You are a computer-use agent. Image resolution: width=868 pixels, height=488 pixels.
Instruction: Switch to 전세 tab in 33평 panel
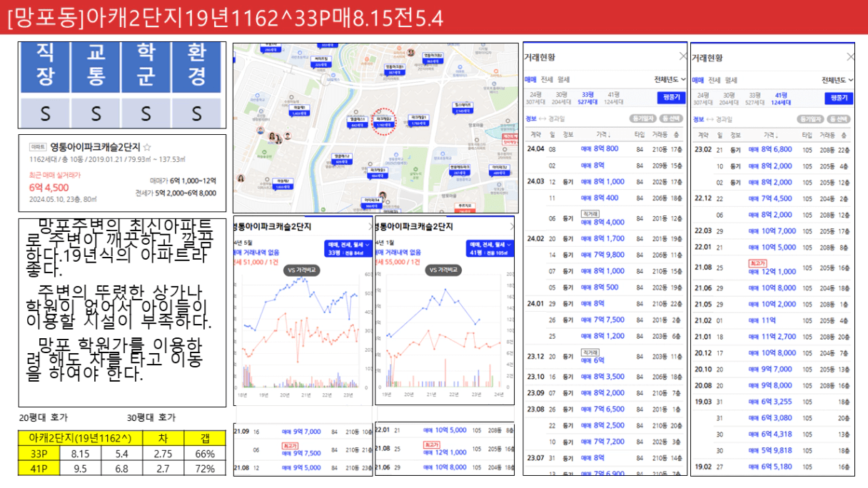[x=547, y=80]
